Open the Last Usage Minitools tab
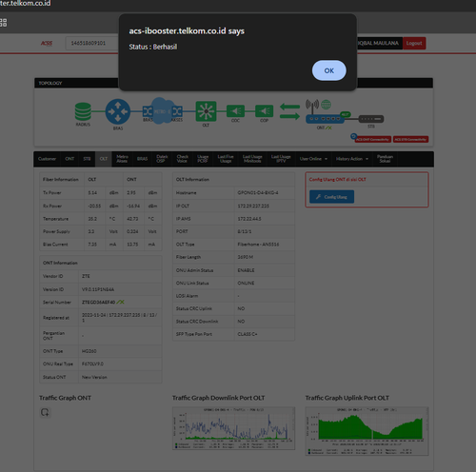This screenshot has height=472, width=476. point(252,159)
